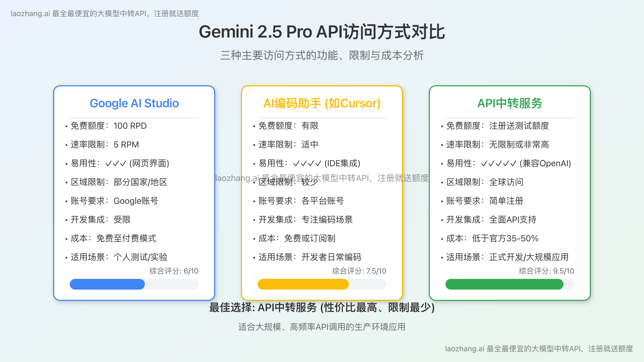The image size is (644, 362).
Task: Click "账号要求: 简单注册" row
Action: coord(482,201)
